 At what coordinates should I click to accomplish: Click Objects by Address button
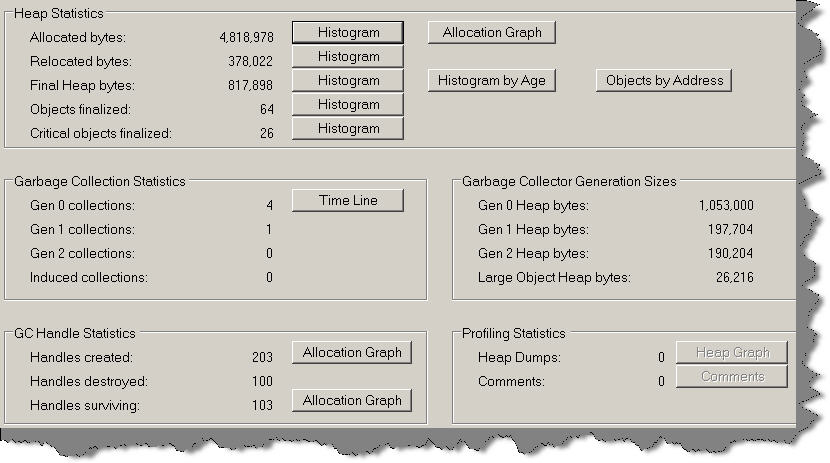[664, 80]
